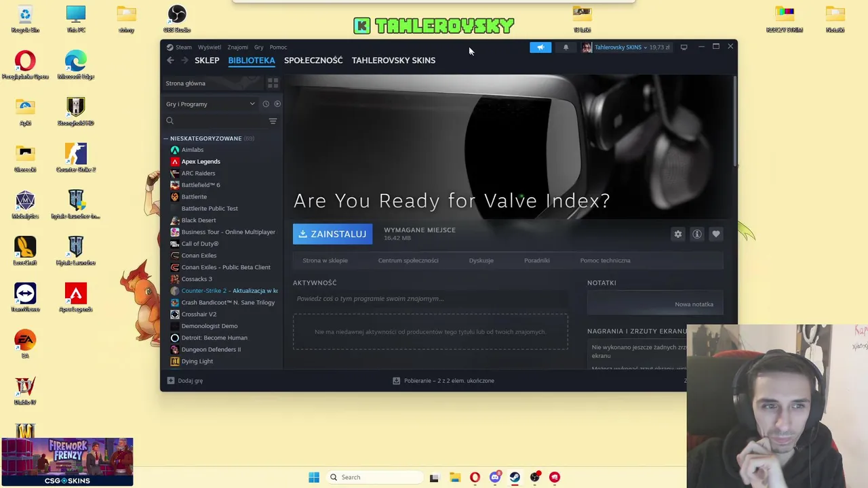This screenshot has width=868, height=488.
Task: Click the Apex Legends icon in library list
Action: coord(175,161)
